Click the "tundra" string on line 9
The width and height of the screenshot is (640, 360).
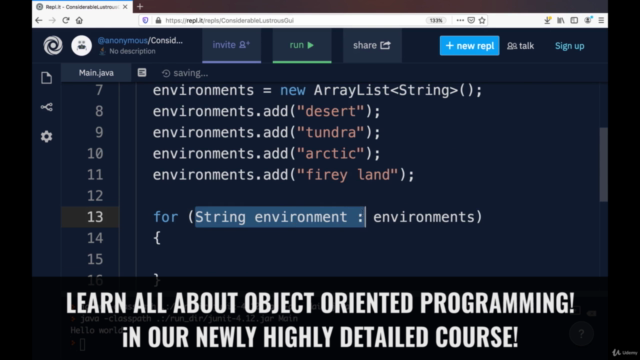tap(330, 132)
